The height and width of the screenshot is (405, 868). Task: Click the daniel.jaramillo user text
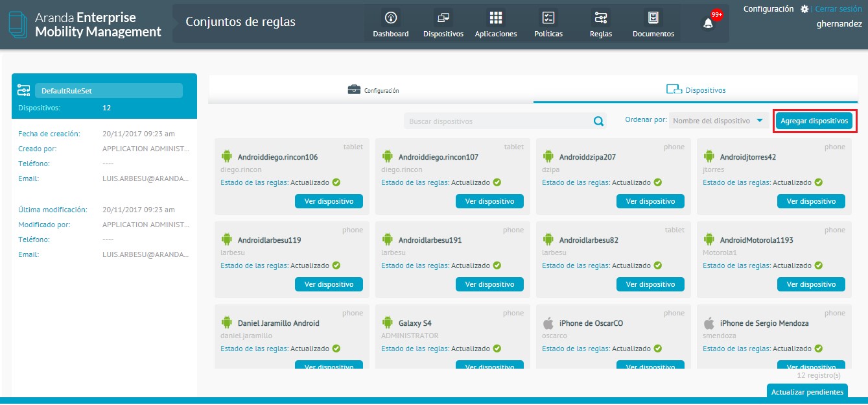246,336
